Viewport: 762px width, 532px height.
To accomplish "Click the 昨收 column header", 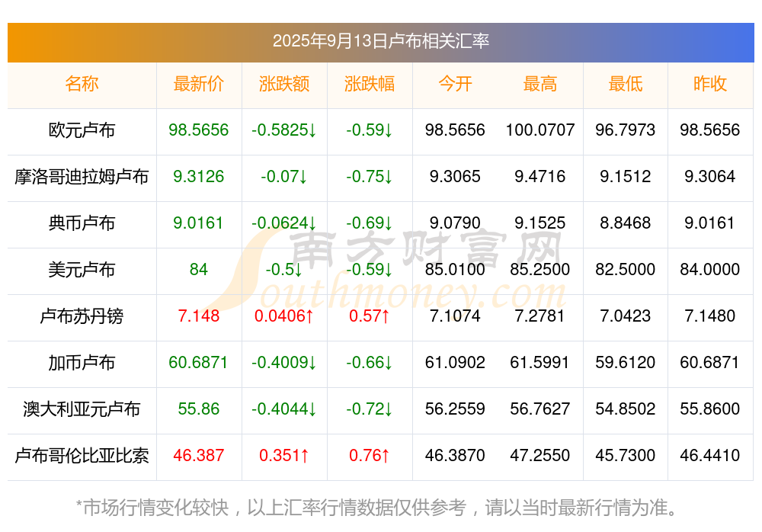I will coord(709,84).
